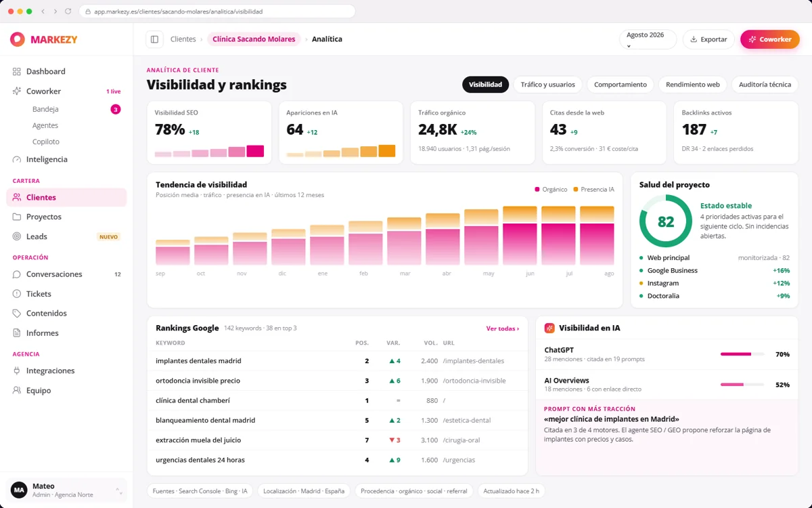Click the Contenidos tag icon

pos(17,314)
